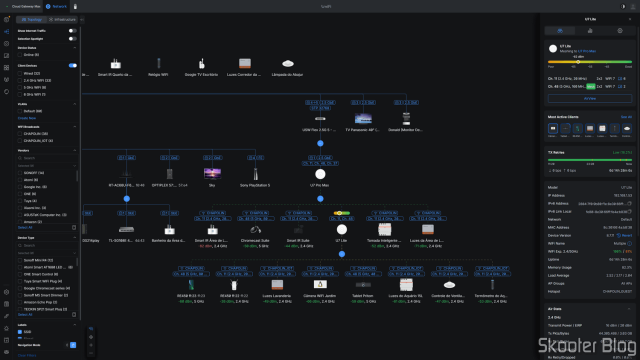Collapse the Vendors section
Image resolution: width=640 pixels, height=360 pixels.
tap(75, 150)
